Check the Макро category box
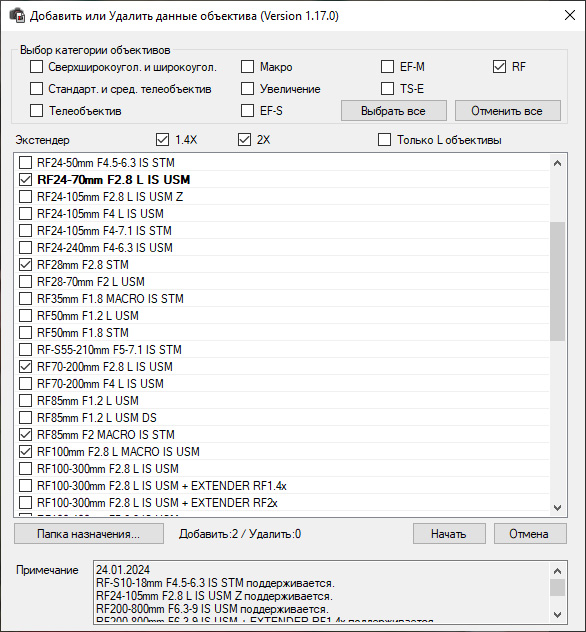Screen dimensions: 586x632 coord(247,67)
